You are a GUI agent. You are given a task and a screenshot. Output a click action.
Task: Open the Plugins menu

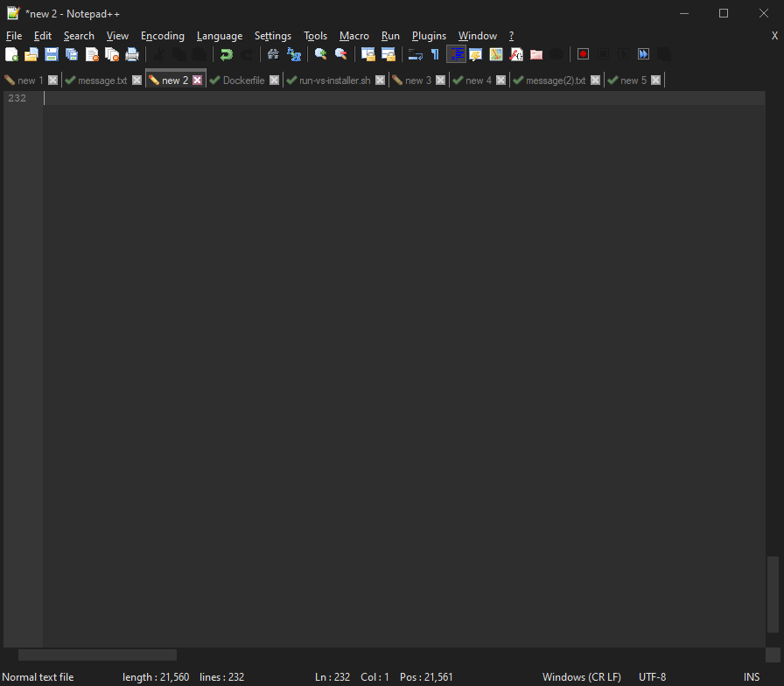point(429,36)
